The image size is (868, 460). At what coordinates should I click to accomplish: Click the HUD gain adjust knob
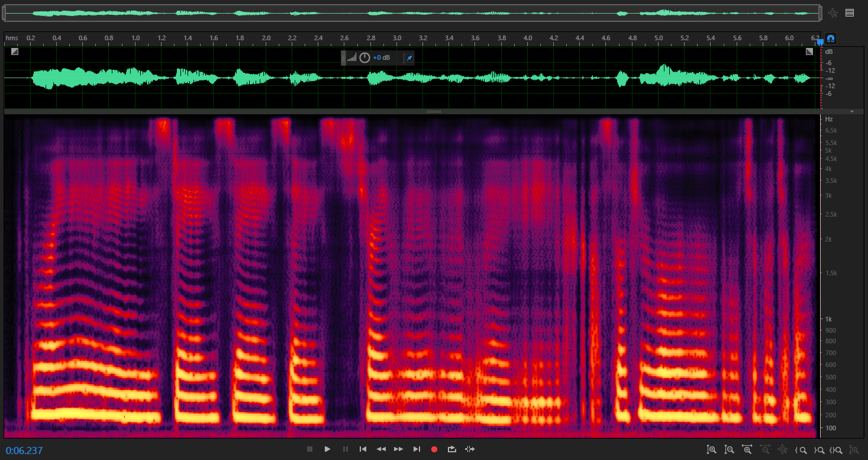[364, 57]
